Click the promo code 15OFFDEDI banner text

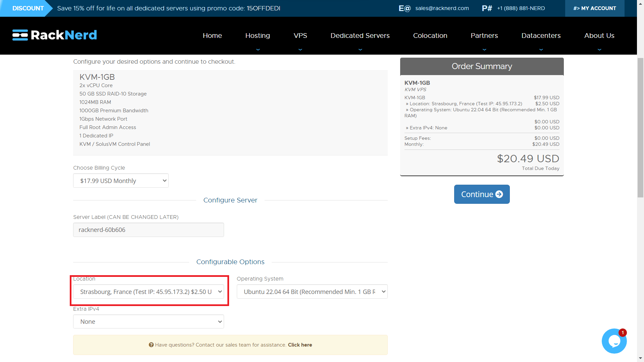pyautogui.click(x=263, y=8)
